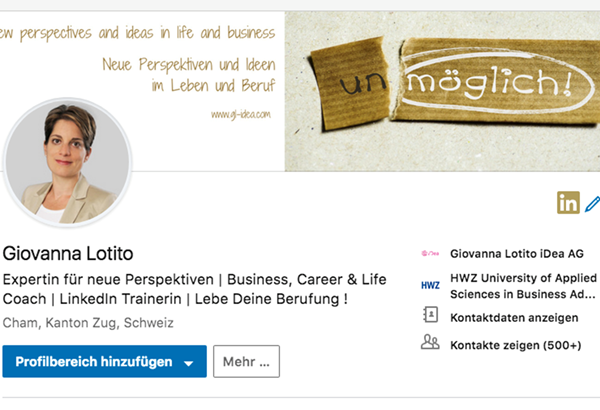The image size is (600, 410).
Task: Click the contact card icon beside Kontaktdaten anzeigen
Action: (431, 316)
